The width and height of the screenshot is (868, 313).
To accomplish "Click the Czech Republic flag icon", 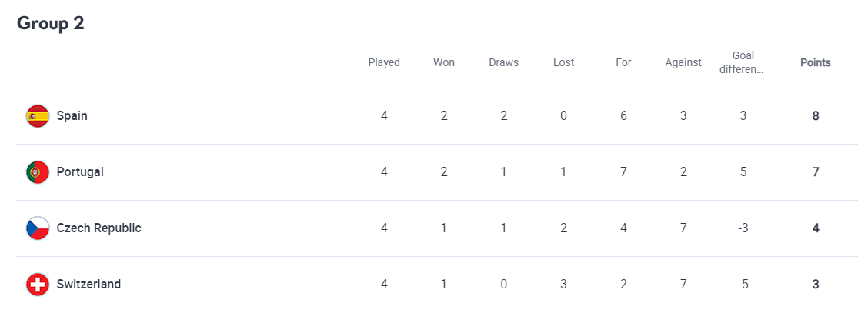I will 38,228.
